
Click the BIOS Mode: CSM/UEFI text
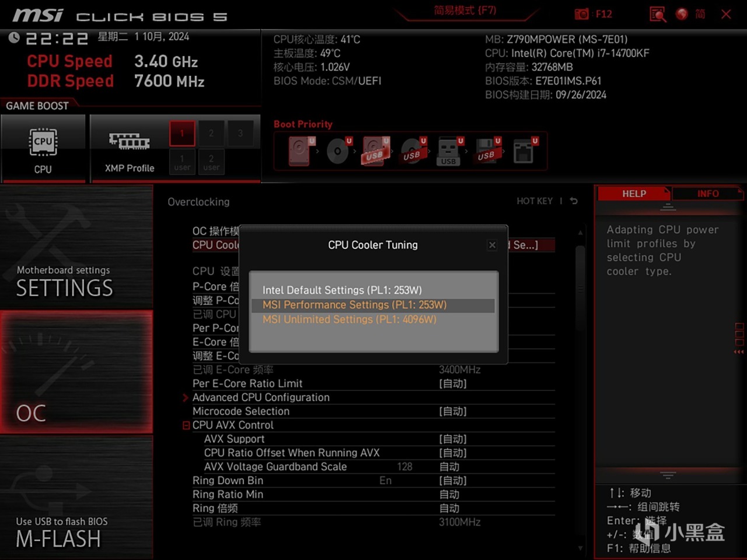coord(327,81)
